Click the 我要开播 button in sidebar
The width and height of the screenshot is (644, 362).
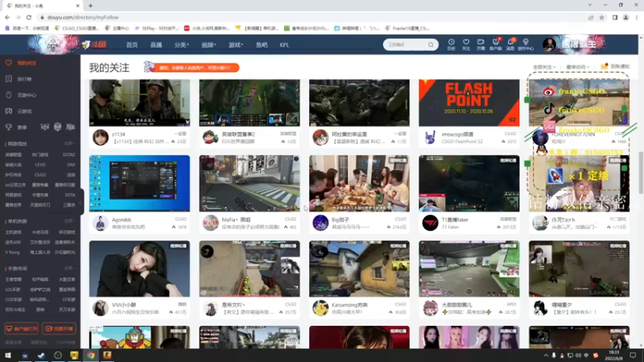click(x=59, y=329)
